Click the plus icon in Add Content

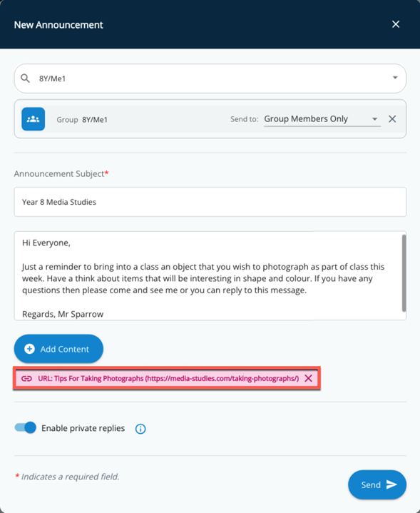(x=29, y=349)
